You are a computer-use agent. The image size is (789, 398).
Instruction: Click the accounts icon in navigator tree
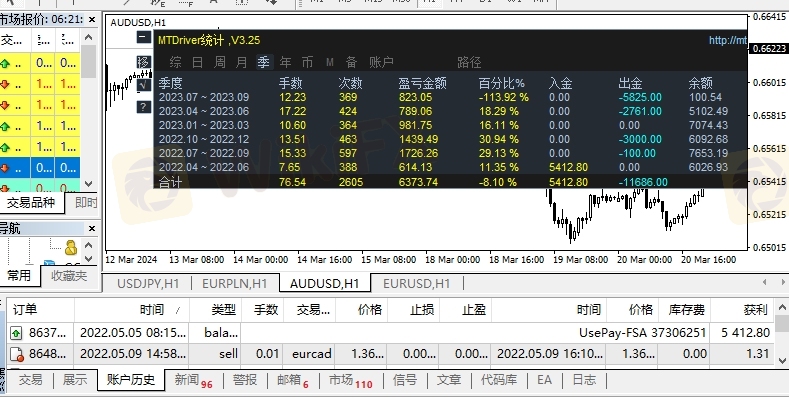point(71,247)
